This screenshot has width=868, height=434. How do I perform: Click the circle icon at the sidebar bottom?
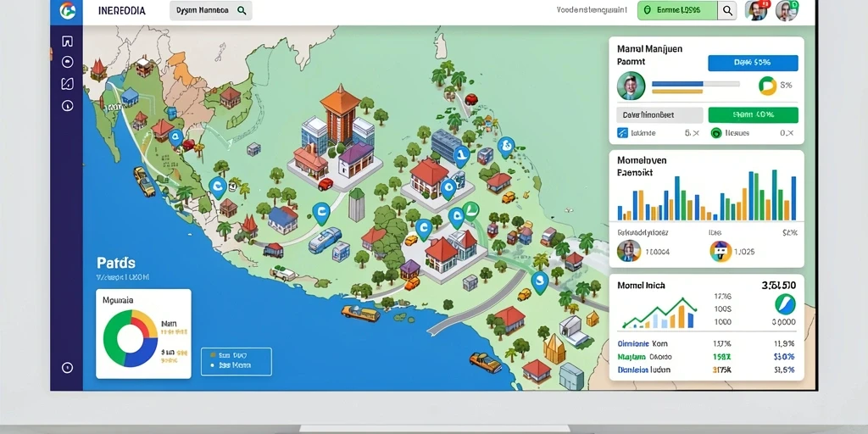click(67, 368)
